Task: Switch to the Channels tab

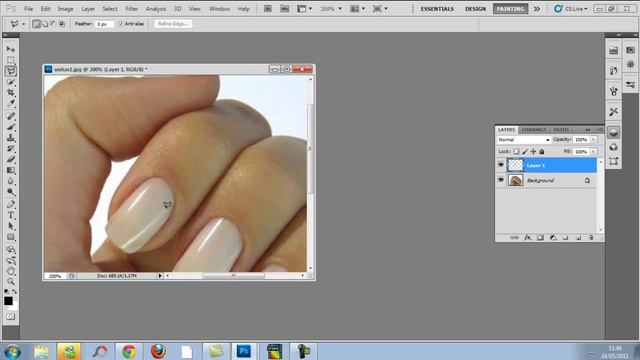Action: [534, 130]
